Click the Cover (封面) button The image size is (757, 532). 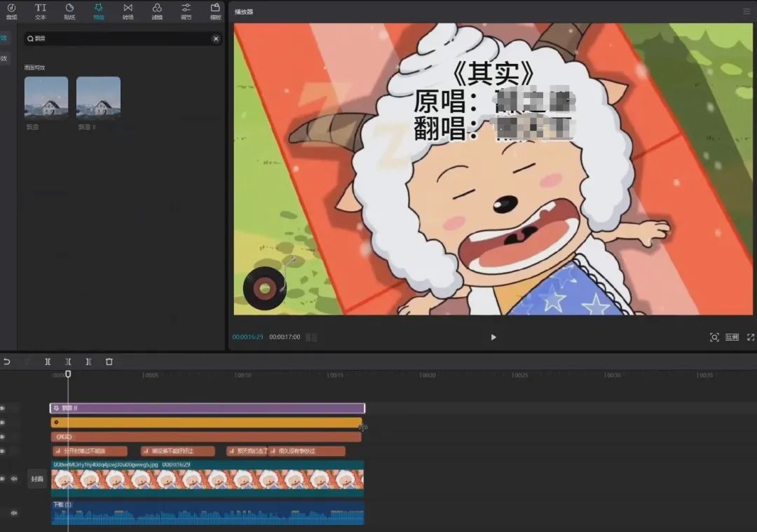tap(37, 479)
